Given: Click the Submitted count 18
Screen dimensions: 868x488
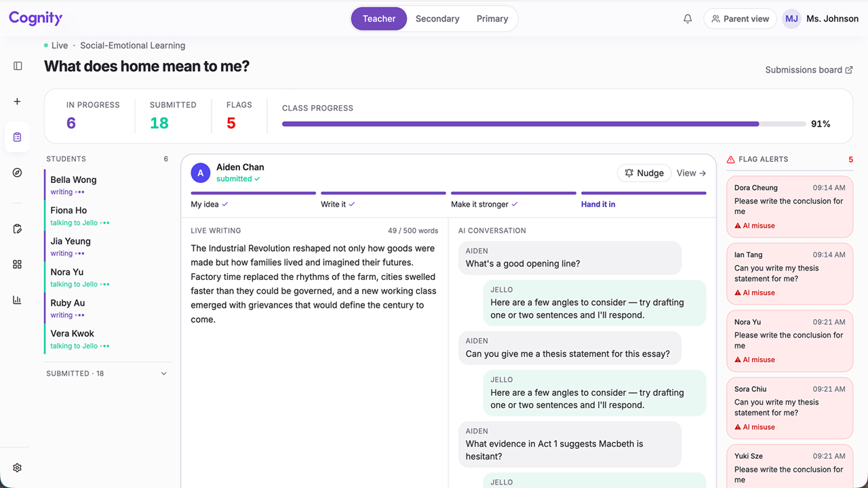Looking at the screenshot, I should click(159, 123).
